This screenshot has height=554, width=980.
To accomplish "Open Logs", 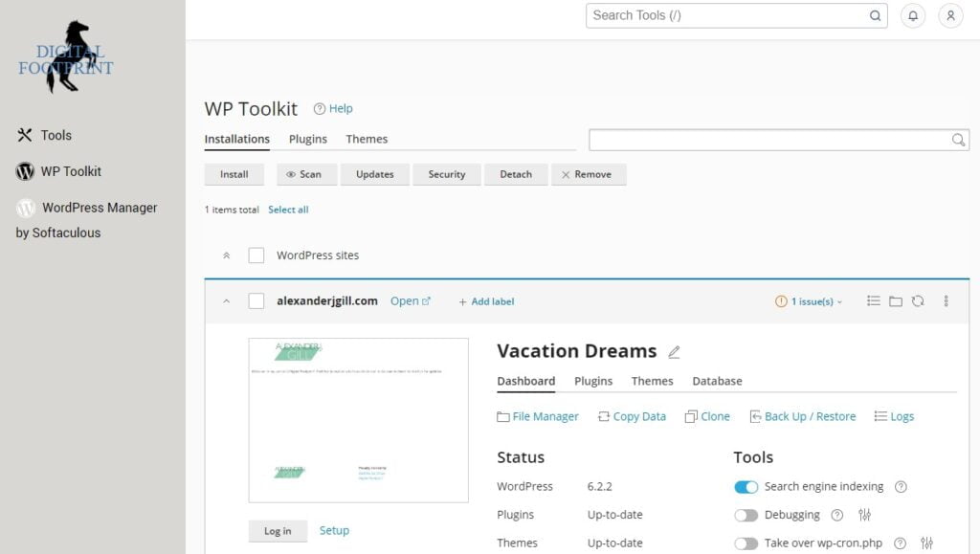I will click(894, 416).
